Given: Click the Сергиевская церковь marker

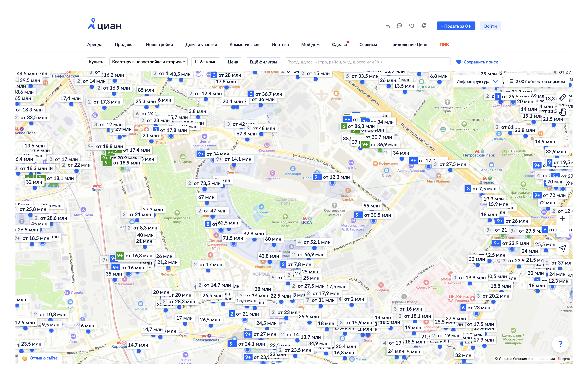Looking at the screenshot, I should [x=334, y=205].
